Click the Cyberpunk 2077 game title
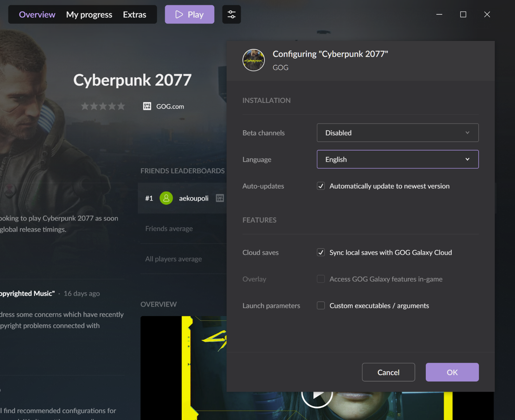Screen dimensions: 515x420 tap(133, 80)
